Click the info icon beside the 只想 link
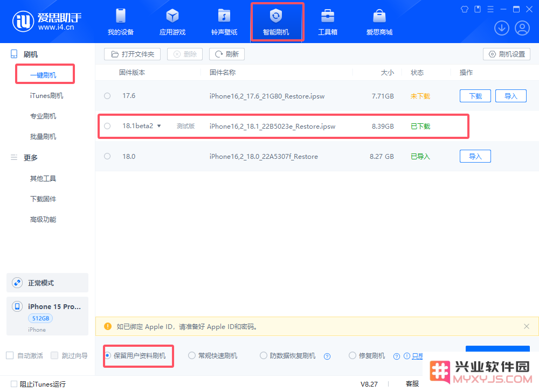This screenshot has height=392, width=539. [406, 356]
